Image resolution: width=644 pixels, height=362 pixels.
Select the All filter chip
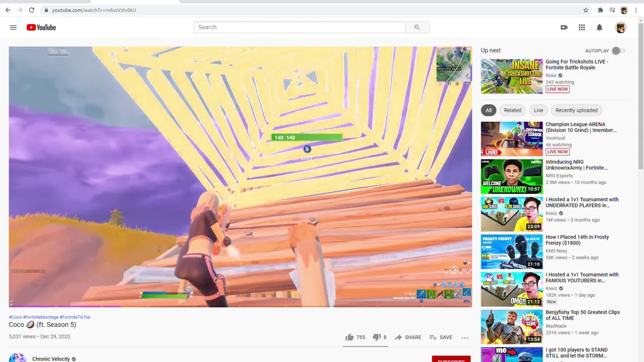point(489,110)
